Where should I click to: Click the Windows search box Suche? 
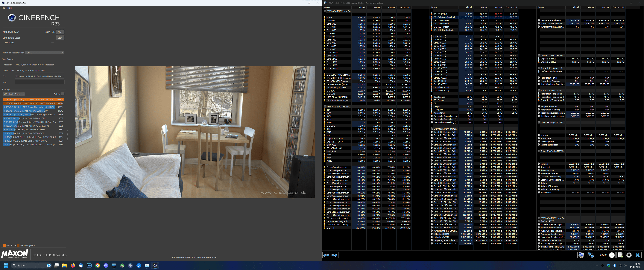click(31, 265)
